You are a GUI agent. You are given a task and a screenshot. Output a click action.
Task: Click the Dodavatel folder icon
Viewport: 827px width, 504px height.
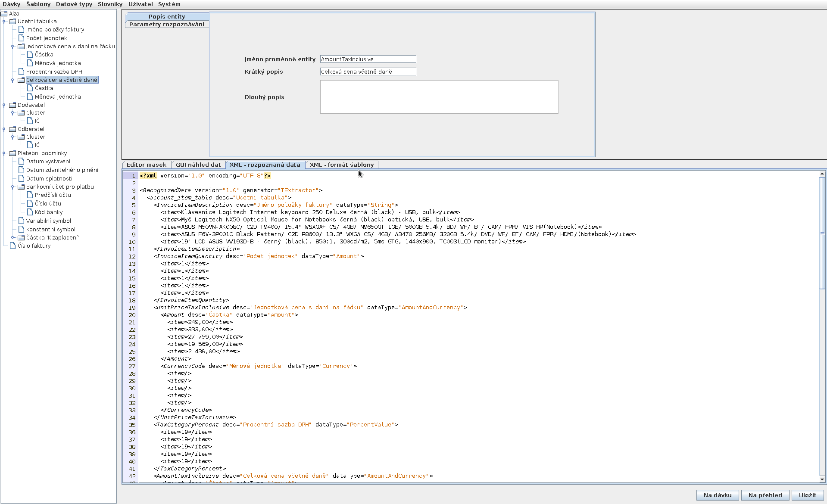coord(12,105)
